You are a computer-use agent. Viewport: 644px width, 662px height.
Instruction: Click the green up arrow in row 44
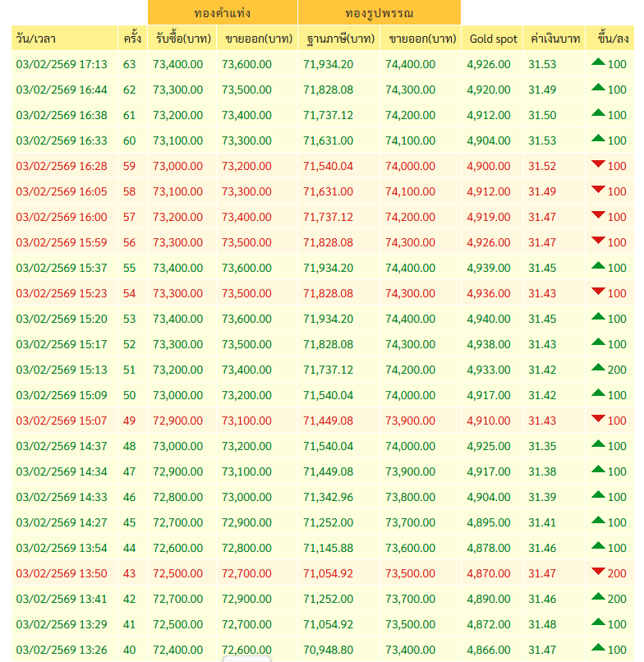[x=598, y=546]
